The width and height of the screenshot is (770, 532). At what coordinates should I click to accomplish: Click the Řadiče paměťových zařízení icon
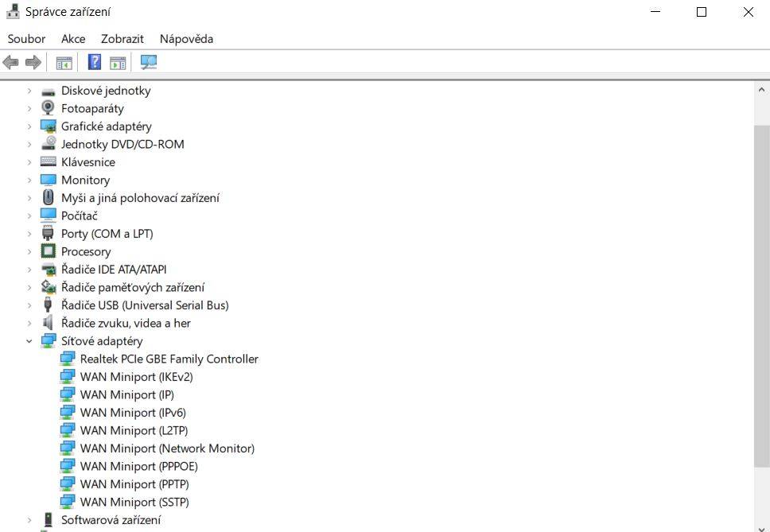click(48, 286)
